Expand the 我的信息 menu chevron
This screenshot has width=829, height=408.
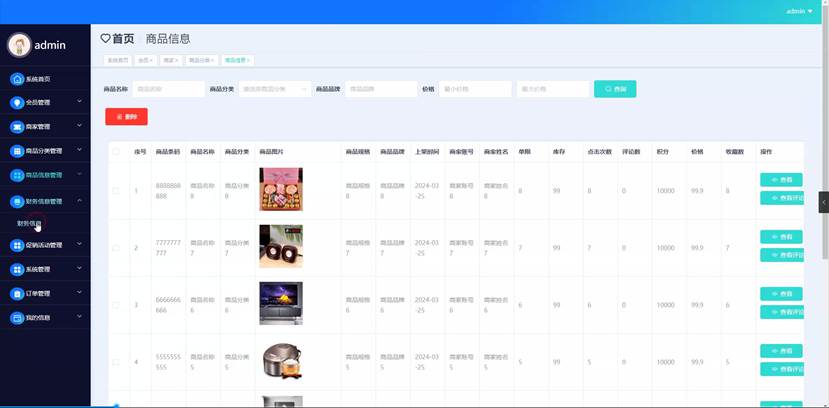tap(79, 316)
